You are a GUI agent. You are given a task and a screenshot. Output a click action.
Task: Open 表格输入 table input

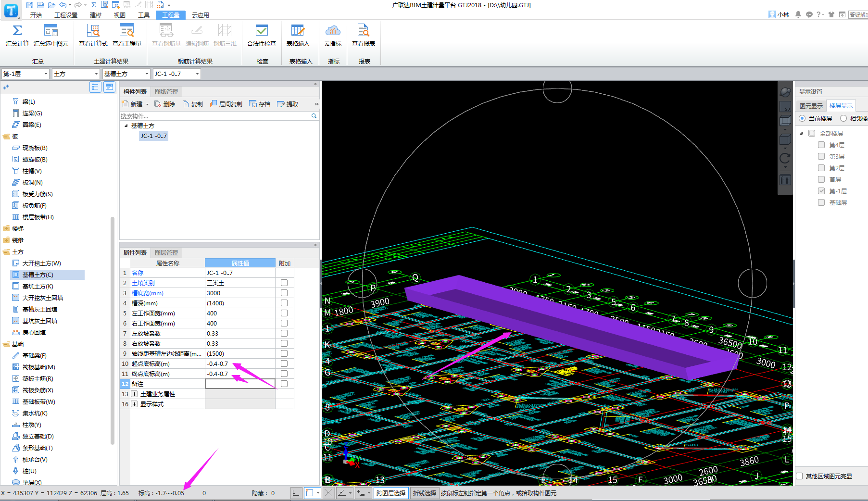298,36
